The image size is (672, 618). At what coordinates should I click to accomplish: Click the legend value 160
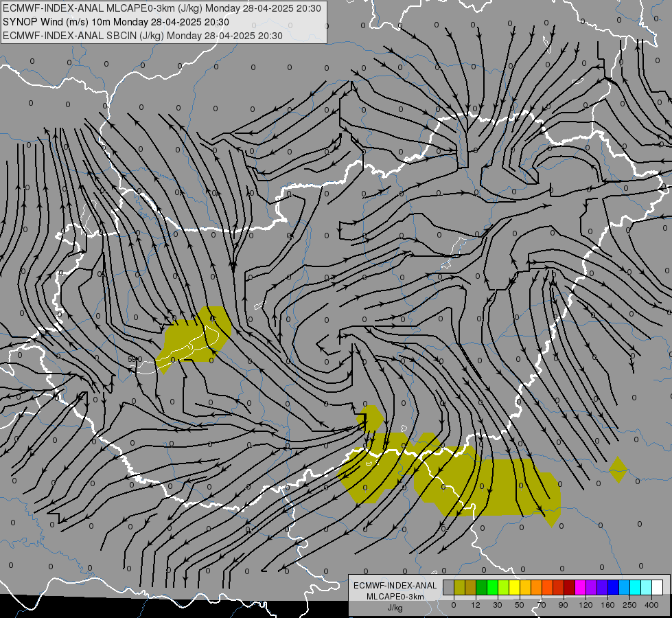tap(607, 605)
